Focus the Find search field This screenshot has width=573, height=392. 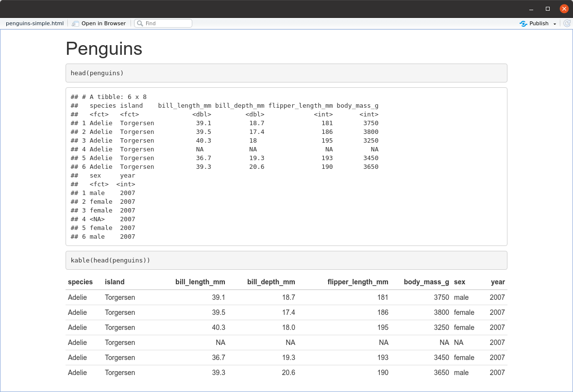167,23
